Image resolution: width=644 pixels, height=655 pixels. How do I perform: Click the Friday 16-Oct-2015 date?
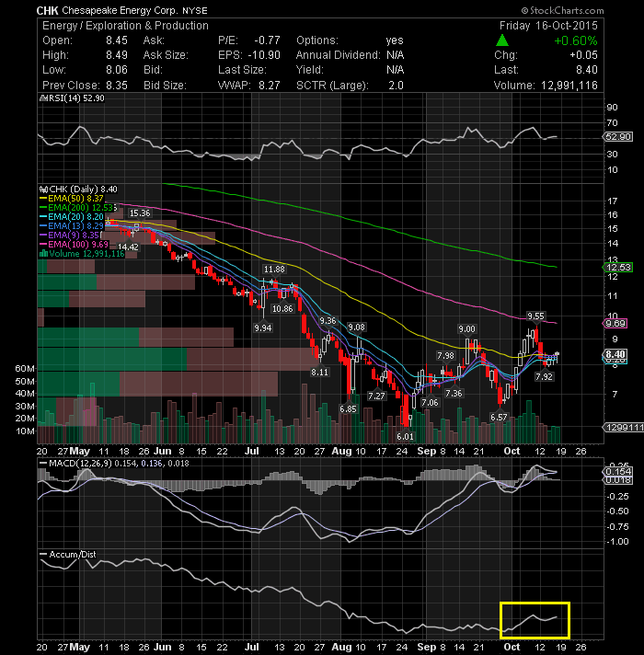click(x=548, y=26)
